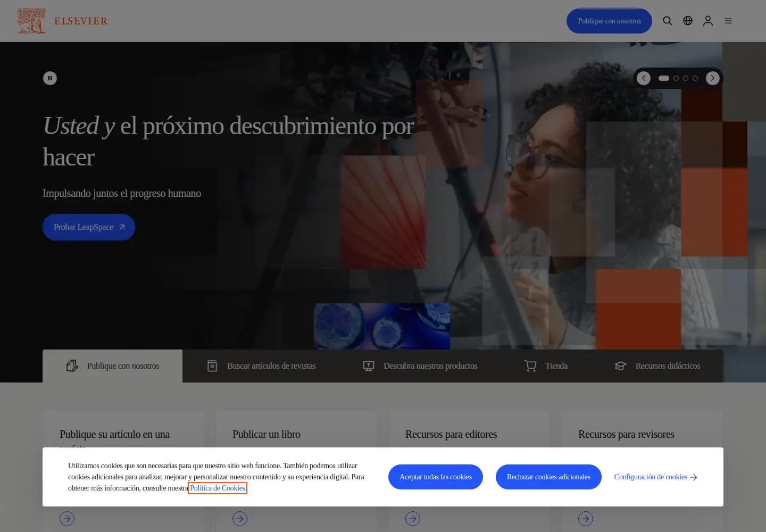The width and height of the screenshot is (766, 532).
Task: Click the graduation cap Recursos didácticos icon
Action: click(621, 366)
